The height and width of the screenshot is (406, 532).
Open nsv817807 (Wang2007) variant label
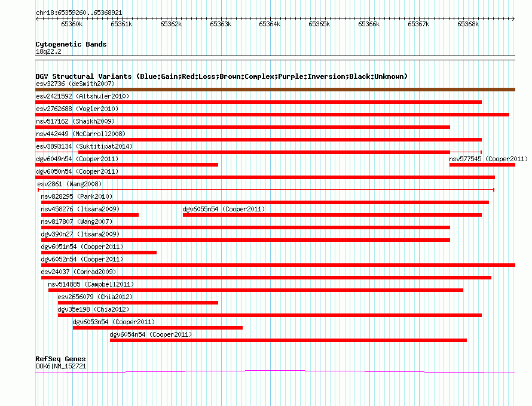tap(77, 222)
